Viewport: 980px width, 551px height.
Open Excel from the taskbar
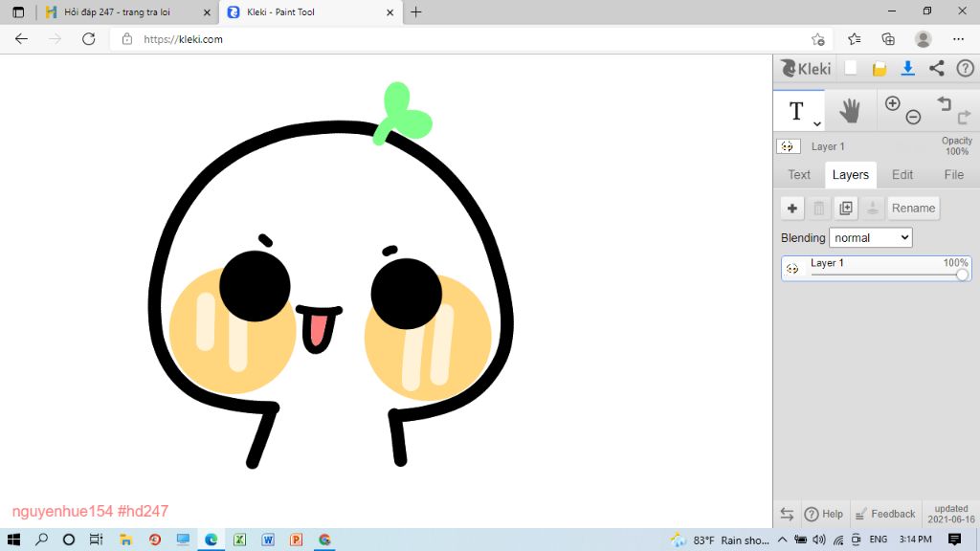tap(239, 540)
